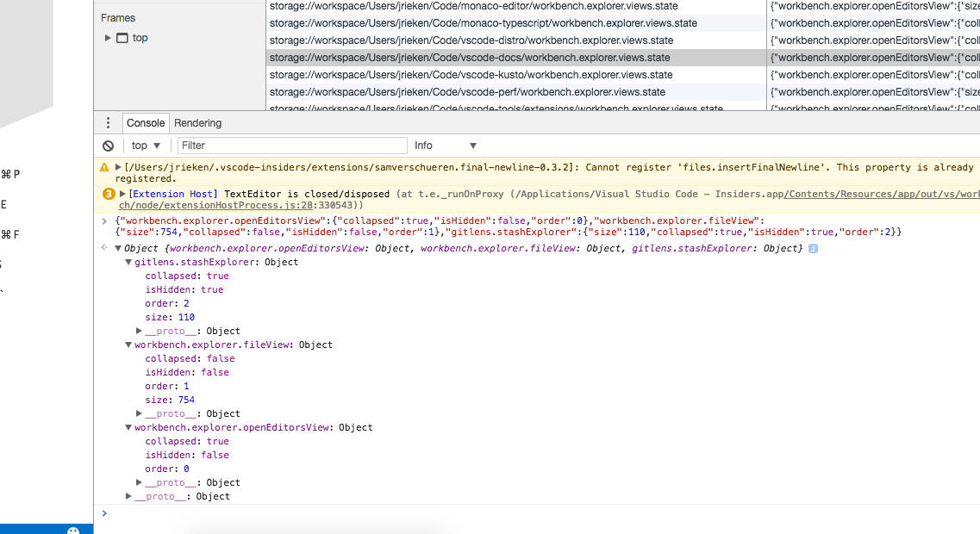Expand __proto__ under openEditorsView
The image size is (980, 534).
click(x=139, y=483)
